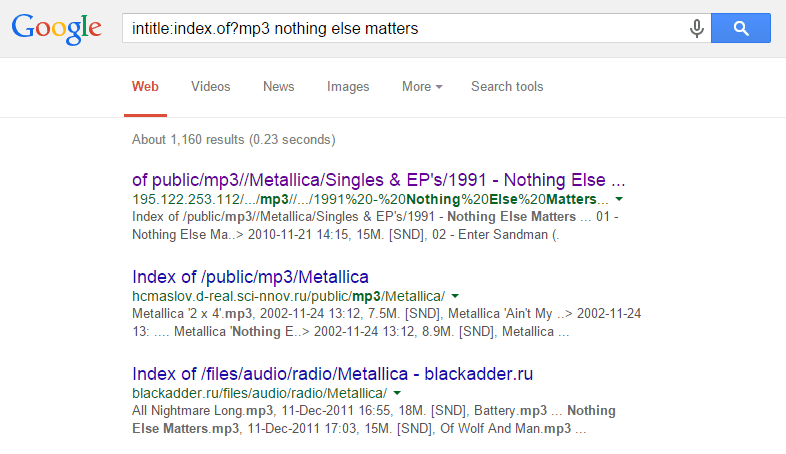This screenshot has height=454, width=786.
Task: Click the microphone voice search icon
Action: pos(696,29)
